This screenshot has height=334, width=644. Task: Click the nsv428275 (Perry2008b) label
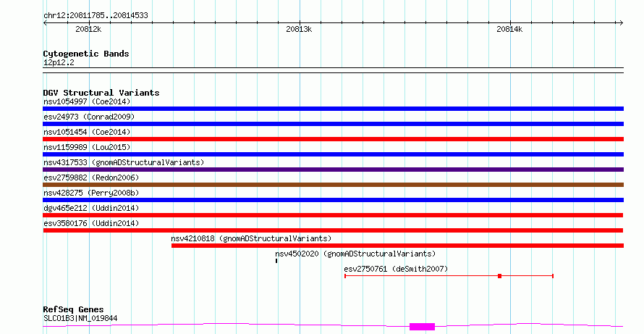[x=91, y=193]
